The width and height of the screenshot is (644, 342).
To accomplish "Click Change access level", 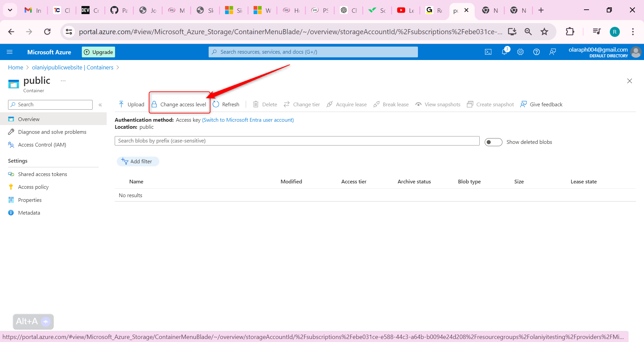I will pyautogui.click(x=179, y=104).
